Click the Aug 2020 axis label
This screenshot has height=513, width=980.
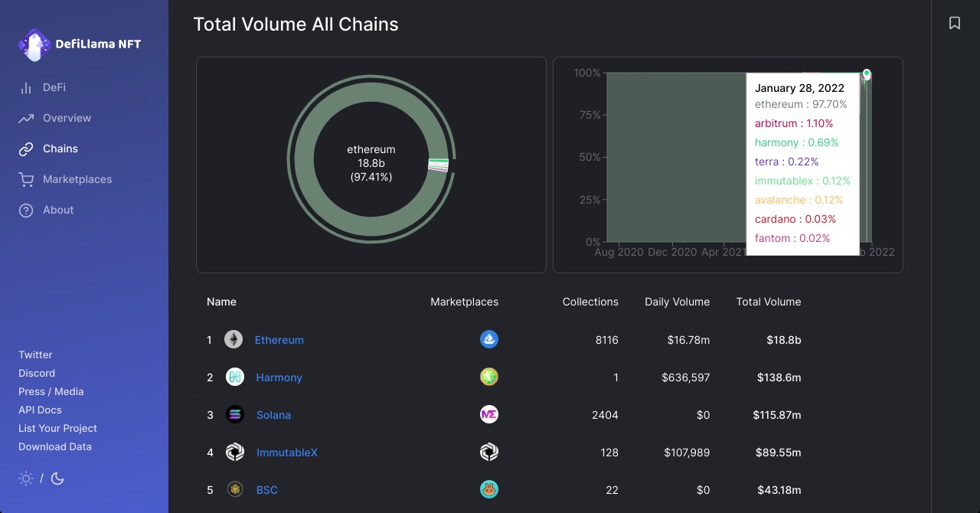click(x=619, y=252)
